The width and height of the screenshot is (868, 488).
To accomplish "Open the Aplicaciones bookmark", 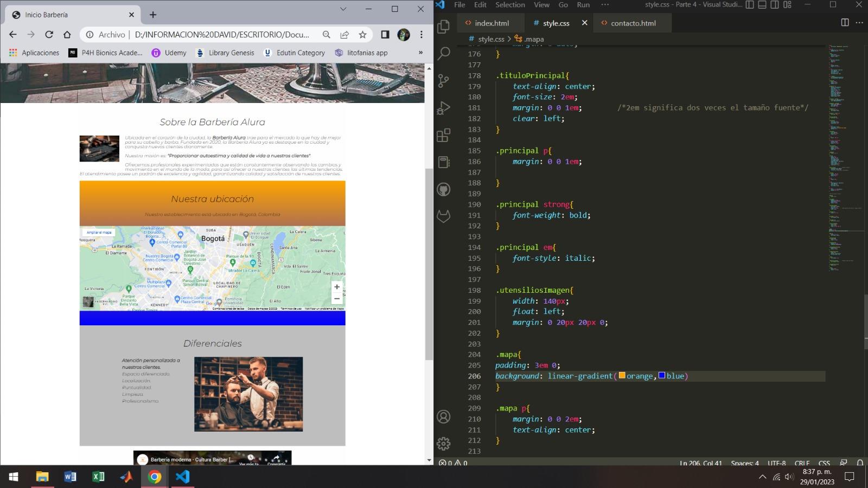I will pos(34,53).
